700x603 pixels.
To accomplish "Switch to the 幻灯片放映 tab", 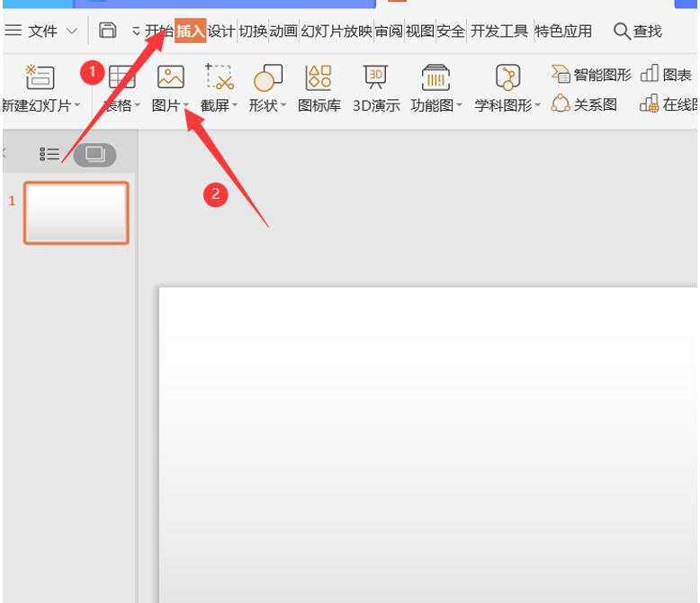I will coord(337,31).
